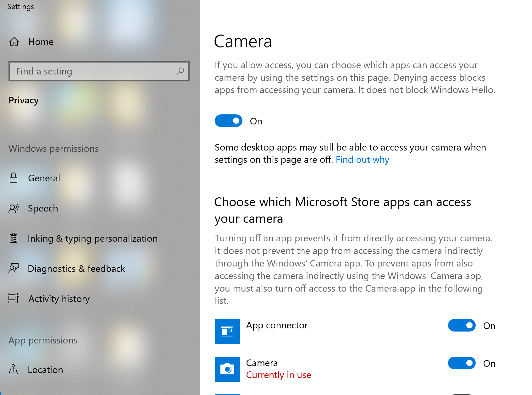Viewport: 532px width, 395px height.
Task: Open Activity history page
Action: [x=100, y=299]
